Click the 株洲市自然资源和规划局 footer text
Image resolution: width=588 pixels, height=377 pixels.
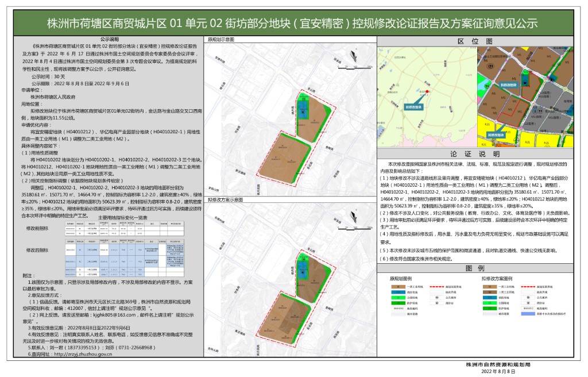[498, 365]
